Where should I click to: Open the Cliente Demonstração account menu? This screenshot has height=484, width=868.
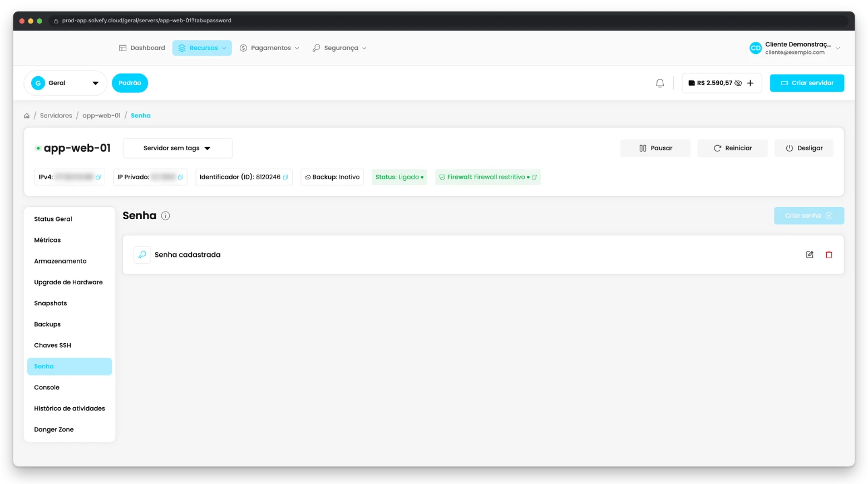(x=795, y=48)
